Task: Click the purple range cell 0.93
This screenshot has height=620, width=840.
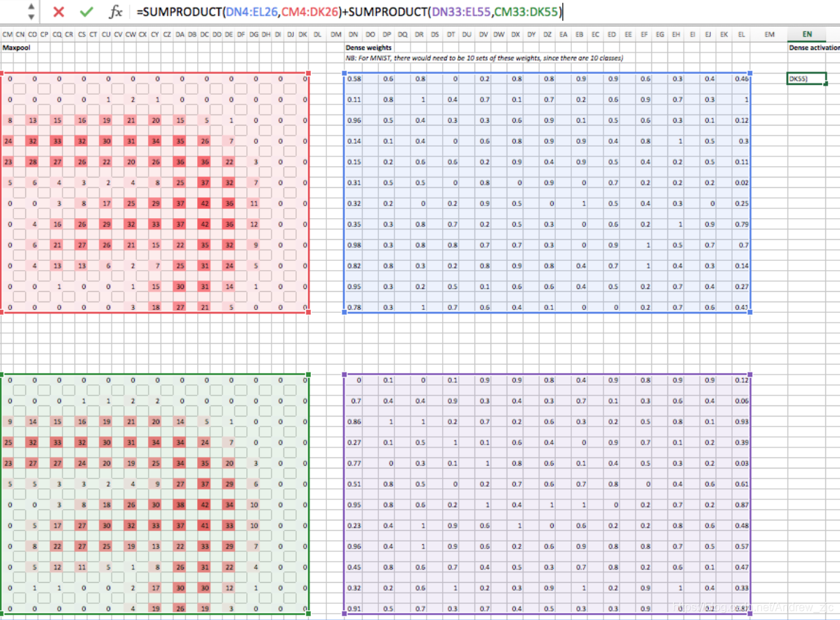Action: (742, 422)
